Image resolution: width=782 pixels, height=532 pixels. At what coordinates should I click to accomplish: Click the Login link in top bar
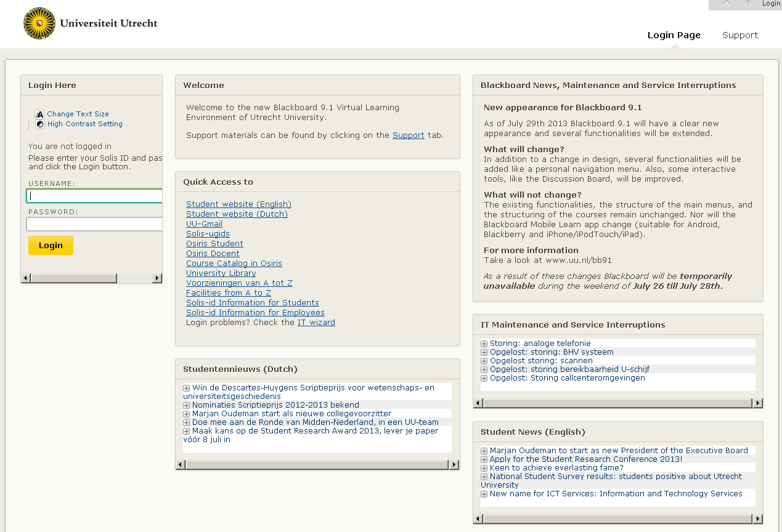771,4
